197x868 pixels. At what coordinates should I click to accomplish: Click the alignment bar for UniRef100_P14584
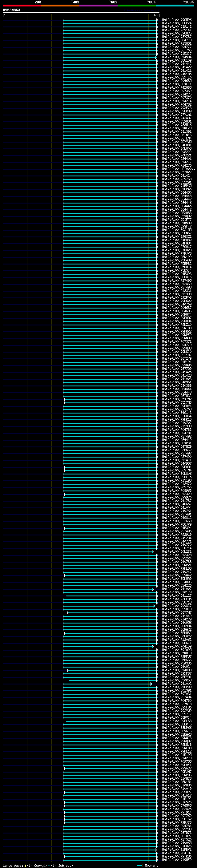110,57
